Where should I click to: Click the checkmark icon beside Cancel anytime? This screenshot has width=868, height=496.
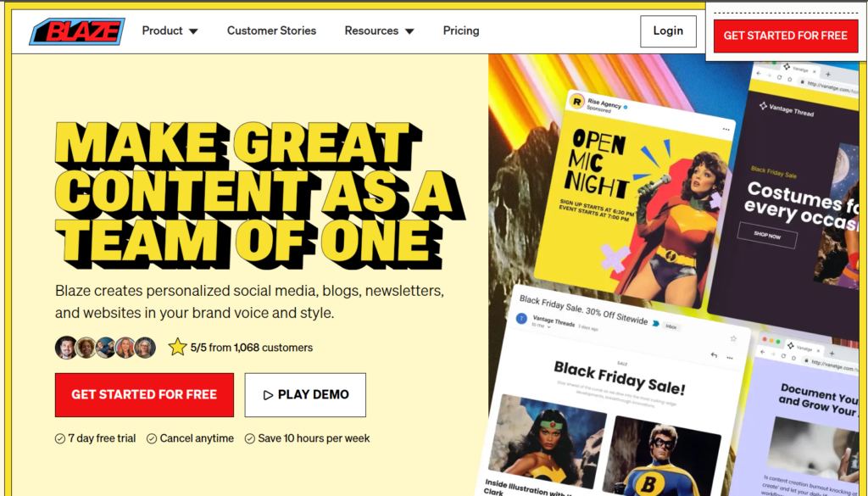(x=152, y=439)
